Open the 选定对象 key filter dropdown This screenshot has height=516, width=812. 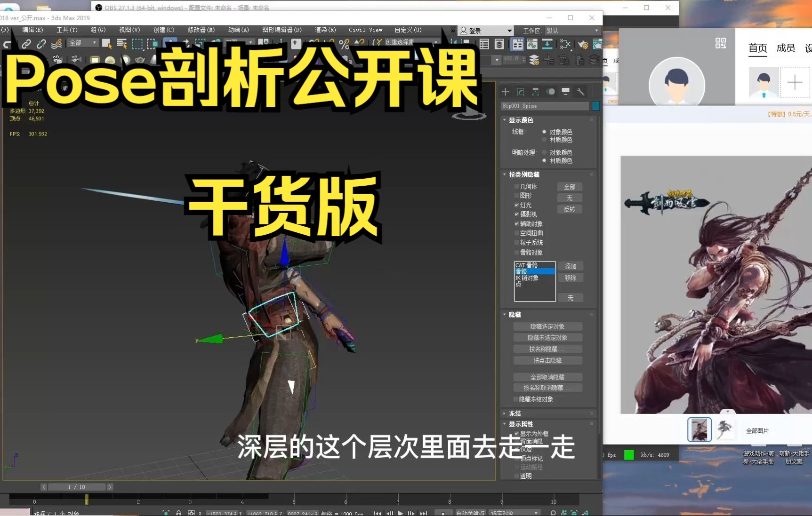coord(514,513)
